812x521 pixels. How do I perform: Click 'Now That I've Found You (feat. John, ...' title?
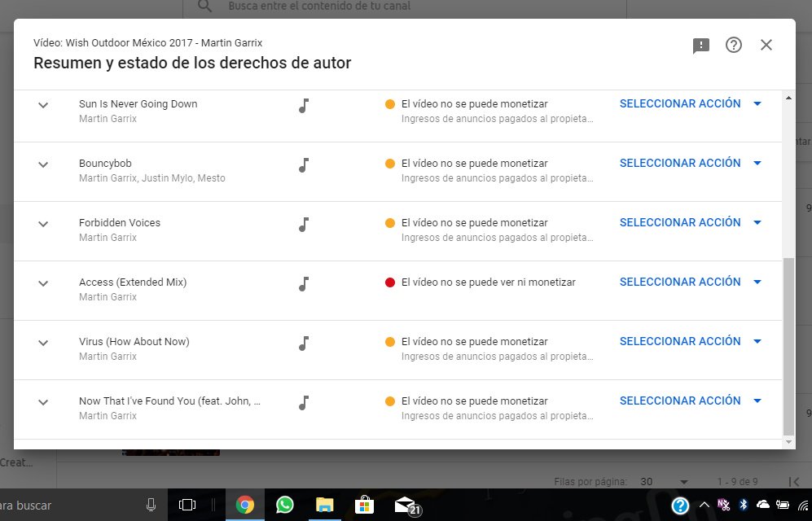tap(170, 401)
